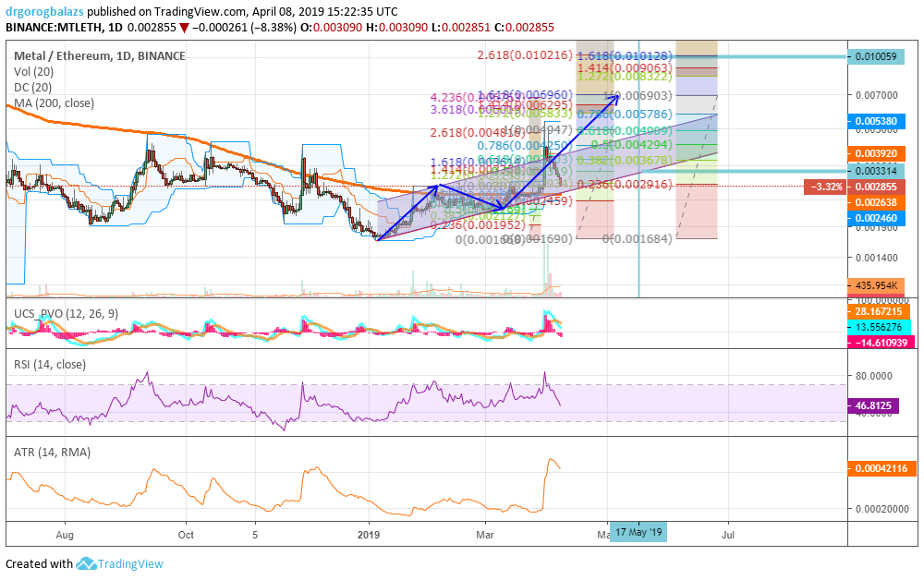Image resolution: width=924 pixels, height=580 pixels.
Task: Click the Mar time axis label
Action: pyautogui.click(x=485, y=535)
